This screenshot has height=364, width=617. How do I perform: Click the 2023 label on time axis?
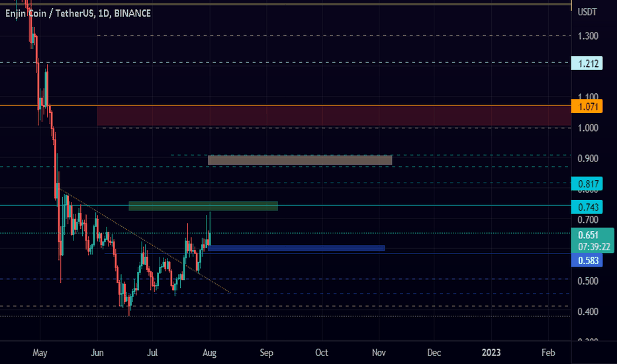(491, 353)
